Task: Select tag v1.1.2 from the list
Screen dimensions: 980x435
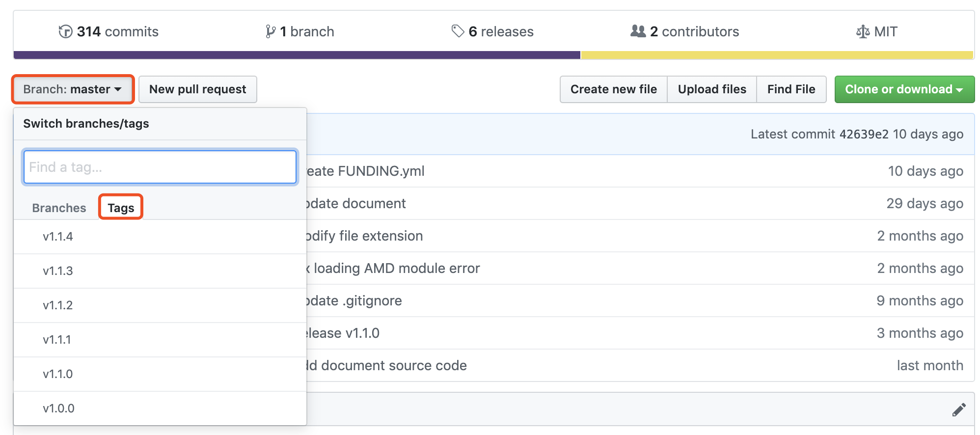Action: (x=58, y=305)
